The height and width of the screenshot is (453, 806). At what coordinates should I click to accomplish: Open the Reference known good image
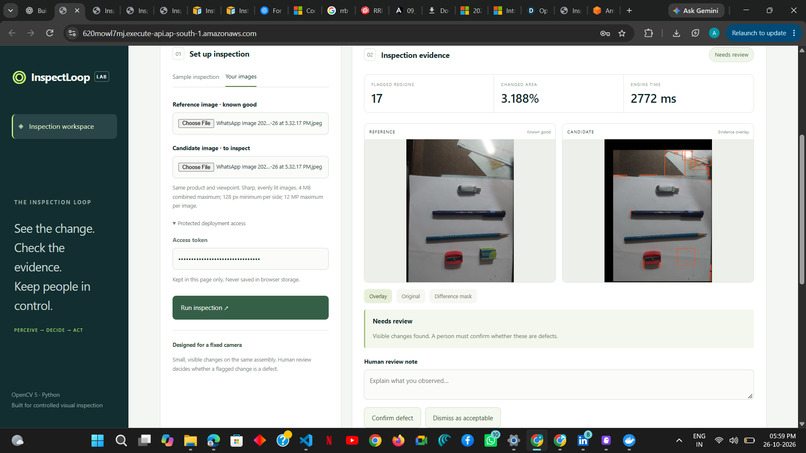click(x=460, y=210)
